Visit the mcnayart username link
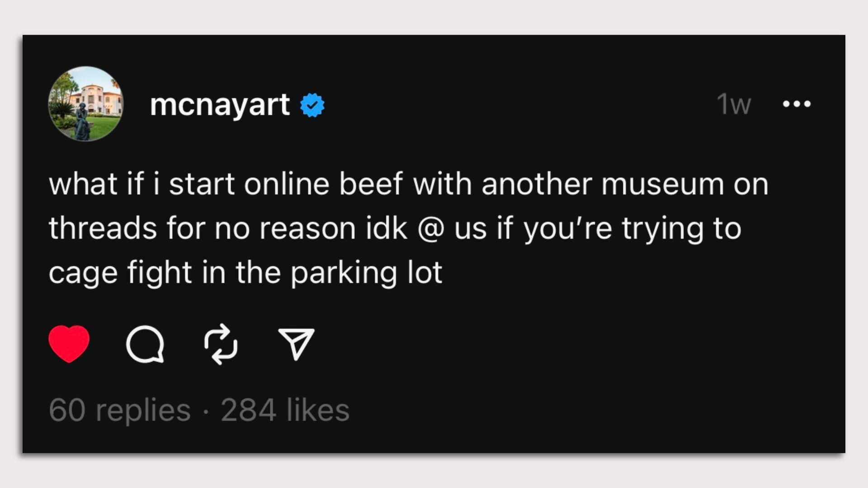 [220, 104]
